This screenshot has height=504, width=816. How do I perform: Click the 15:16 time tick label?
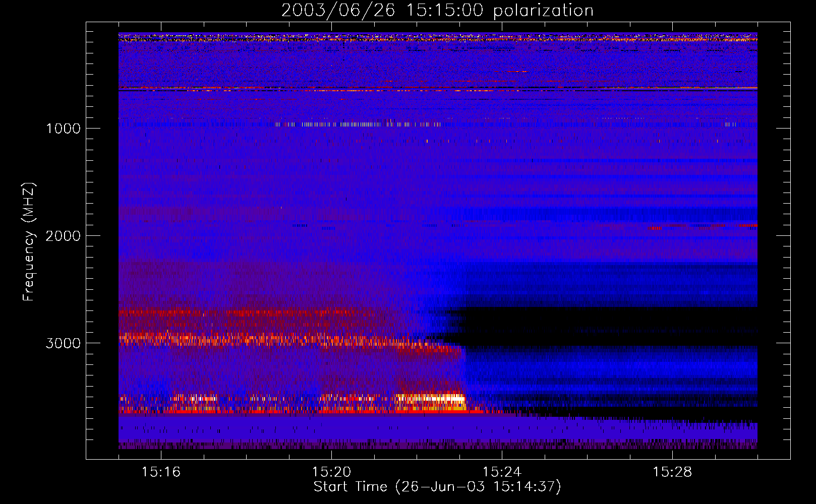(x=161, y=472)
